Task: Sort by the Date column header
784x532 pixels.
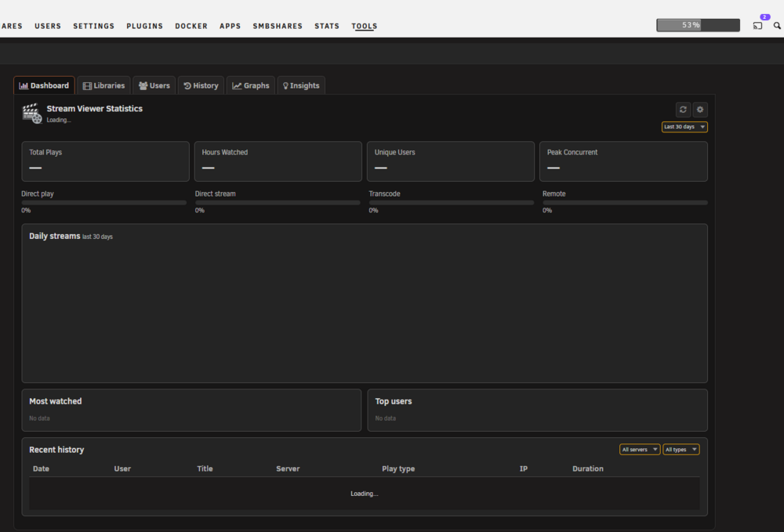Action: pyautogui.click(x=41, y=469)
